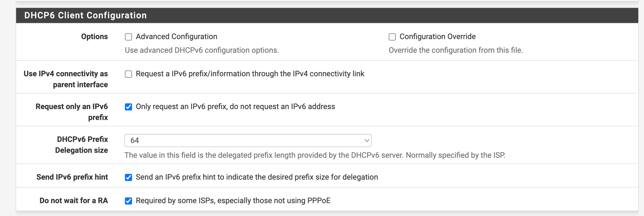Uncheck the "Only request an IPv6 prefix" checkbox
This screenshot has width=644, height=216.
click(x=128, y=107)
